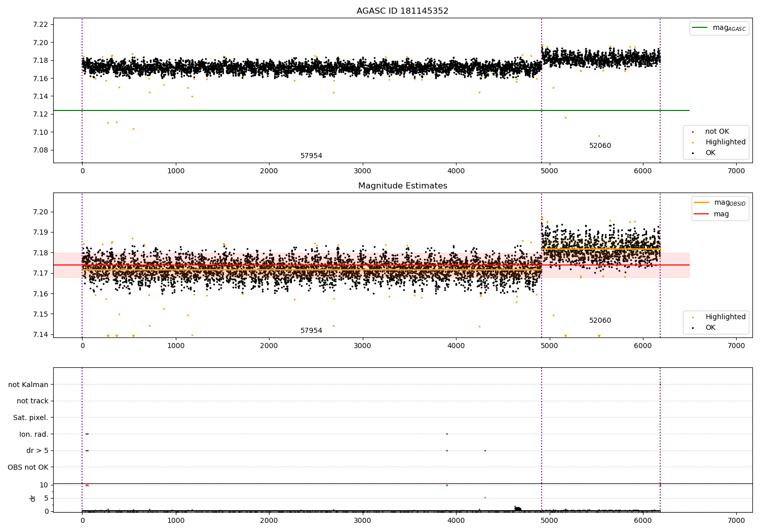Click the 7.08 y-axis tick label

(40, 150)
